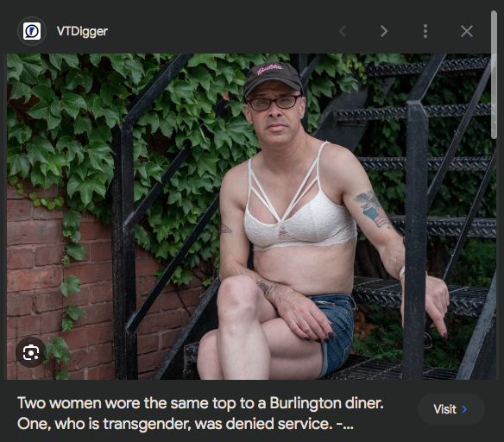
Task: Click the vertical scrollbar thumb
Action: pos(494,74)
